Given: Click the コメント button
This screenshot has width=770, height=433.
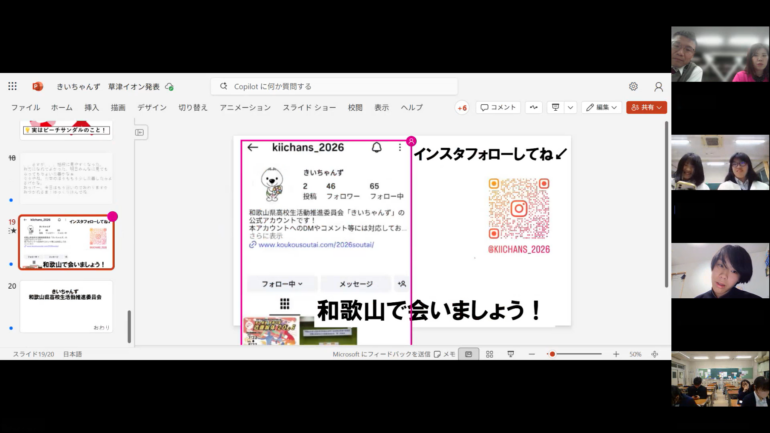Looking at the screenshot, I should [x=498, y=107].
